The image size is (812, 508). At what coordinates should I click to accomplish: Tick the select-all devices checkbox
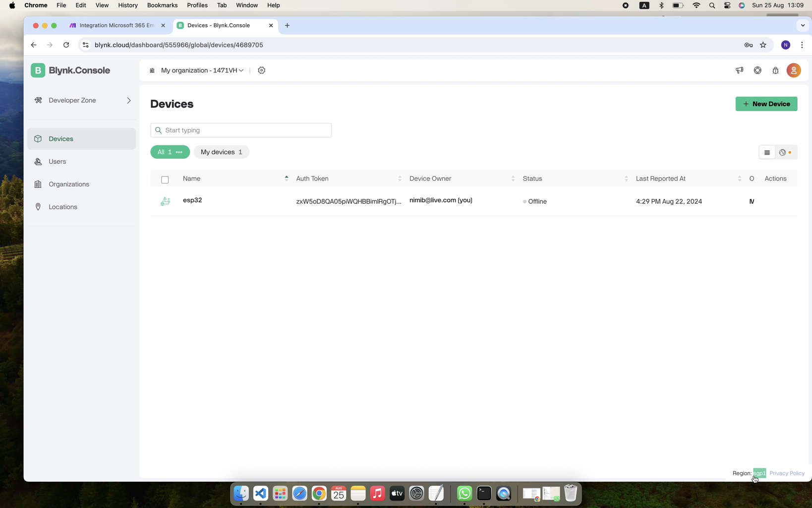click(x=165, y=180)
